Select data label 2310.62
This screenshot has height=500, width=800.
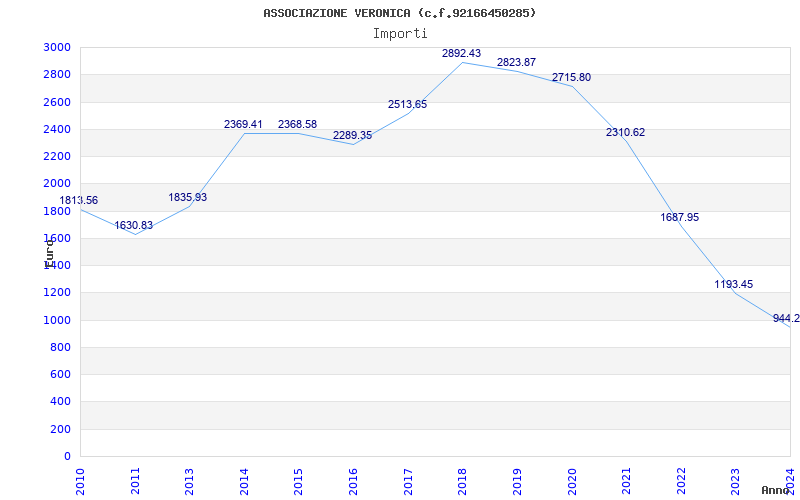626,133
